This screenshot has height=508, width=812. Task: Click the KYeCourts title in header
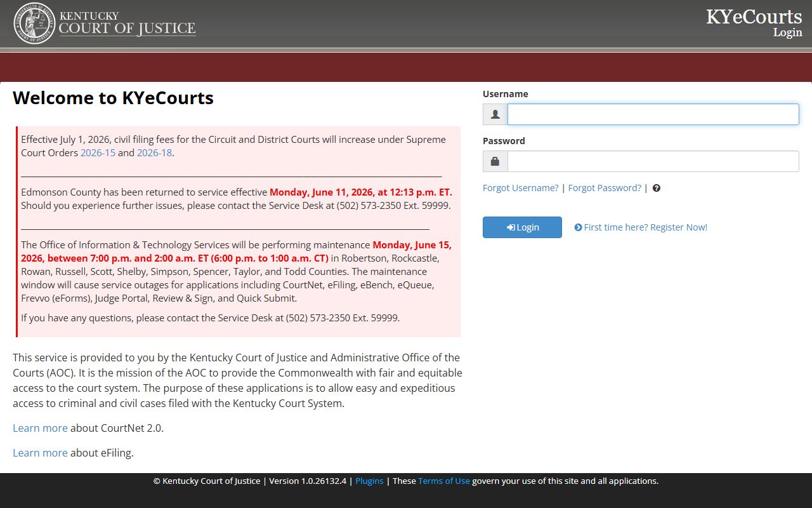pyautogui.click(x=754, y=17)
